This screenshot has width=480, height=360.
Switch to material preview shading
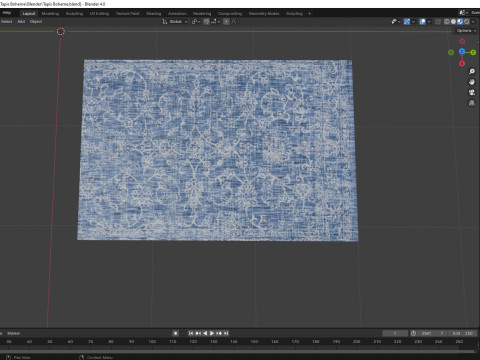coord(460,22)
